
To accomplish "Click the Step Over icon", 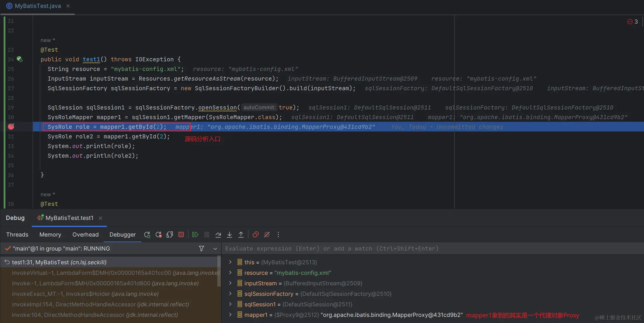I will [x=218, y=235].
